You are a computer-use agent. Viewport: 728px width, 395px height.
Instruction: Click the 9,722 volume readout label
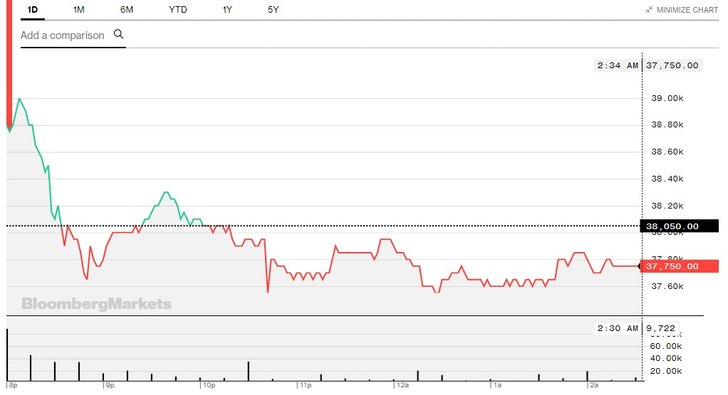660,328
